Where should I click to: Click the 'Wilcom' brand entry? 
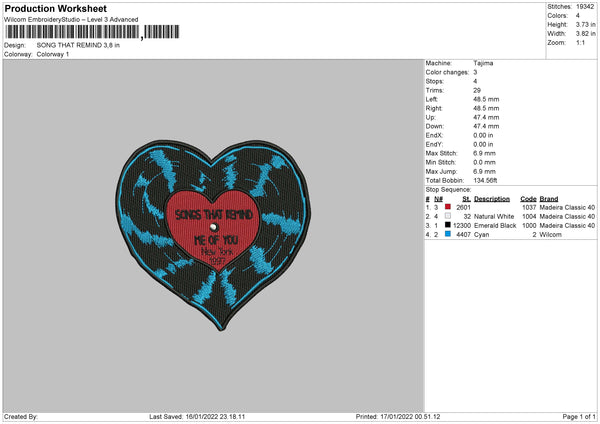coord(551,235)
